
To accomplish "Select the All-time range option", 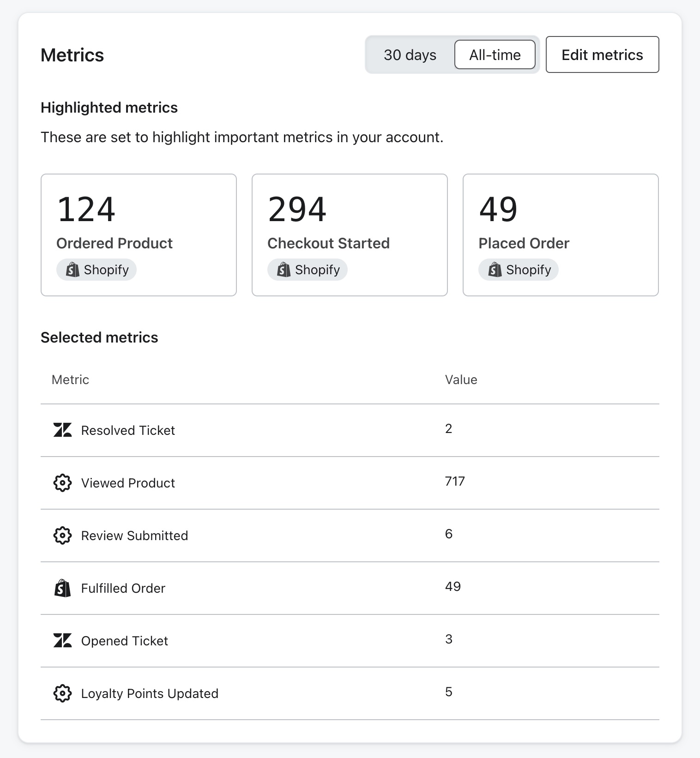I will point(495,55).
